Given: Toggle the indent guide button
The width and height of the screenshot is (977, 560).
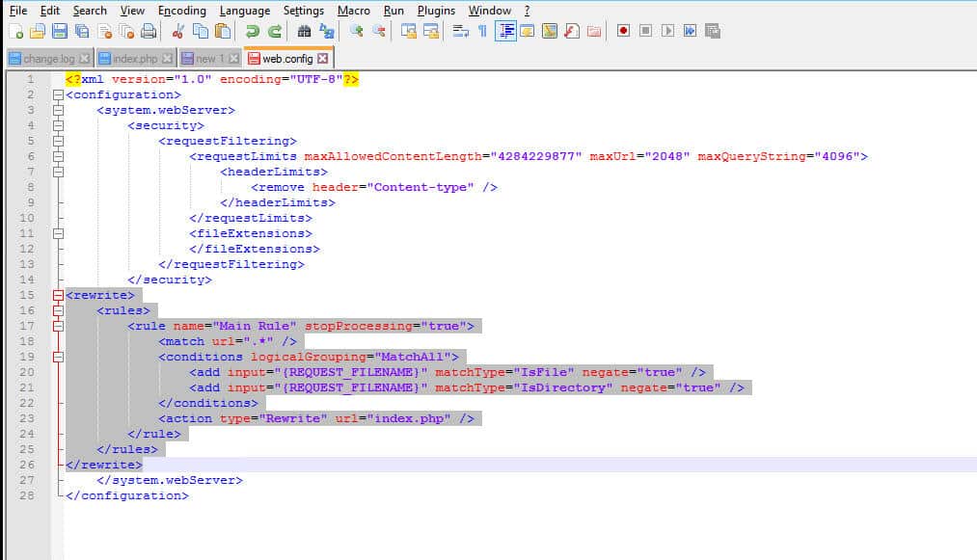Looking at the screenshot, I should tap(505, 31).
